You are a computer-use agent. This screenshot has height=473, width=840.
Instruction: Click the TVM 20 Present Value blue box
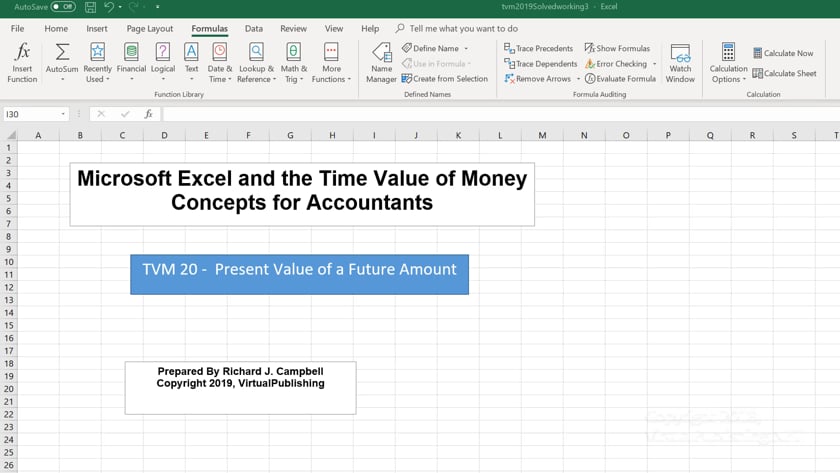coord(299,274)
